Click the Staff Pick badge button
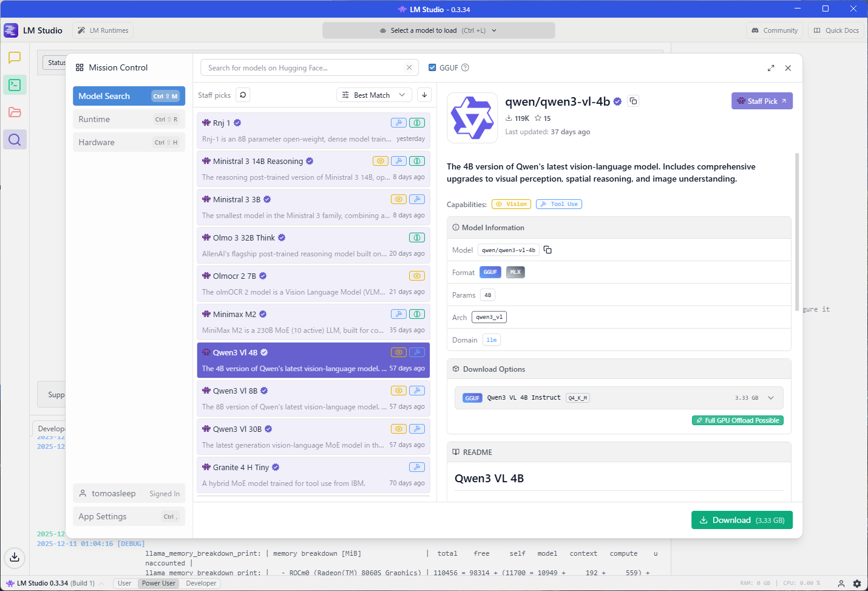This screenshot has height=591, width=868. (x=762, y=101)
